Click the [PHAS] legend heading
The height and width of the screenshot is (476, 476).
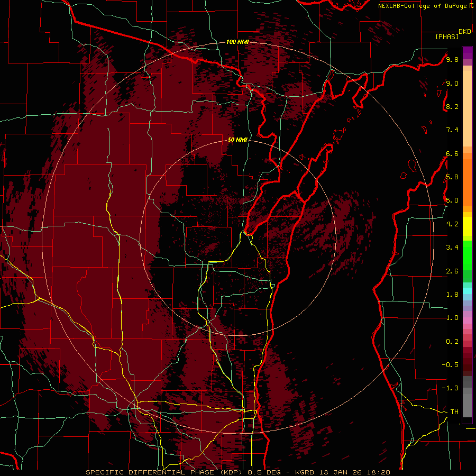coord(447,36)
